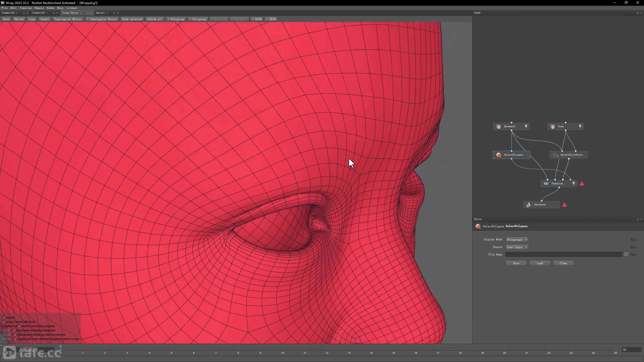This screenshot has width=644, height=362.
Task: Click the timeline end frame field showing 25
Action: coord(631,350)
